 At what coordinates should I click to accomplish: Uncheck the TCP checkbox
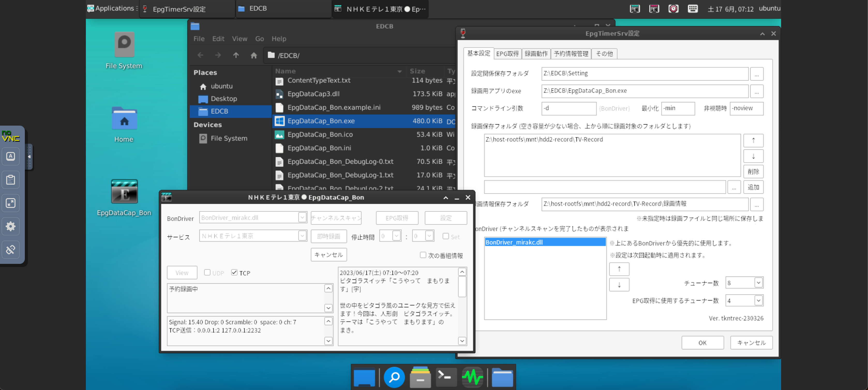pyautogui.click(x=235, y=272)
